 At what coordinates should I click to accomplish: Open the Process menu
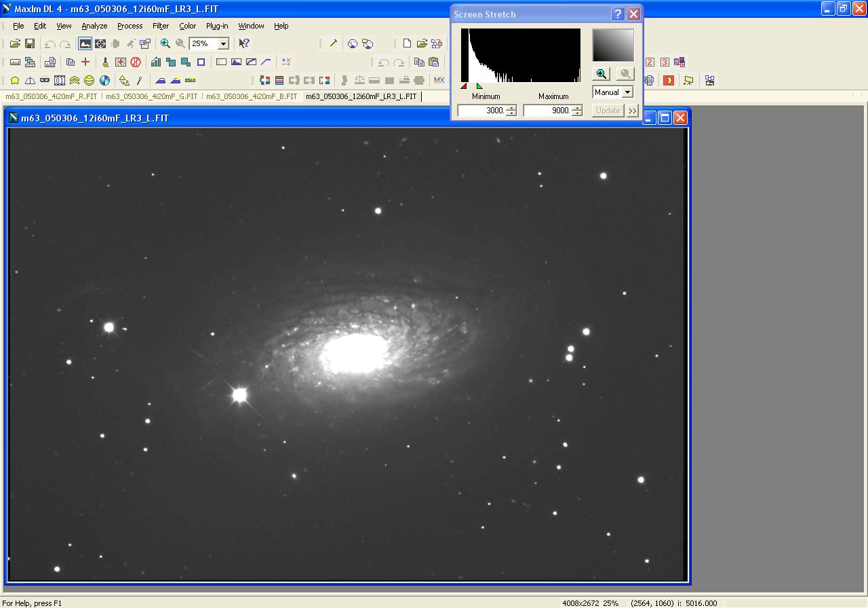click(x=130, y=26)
